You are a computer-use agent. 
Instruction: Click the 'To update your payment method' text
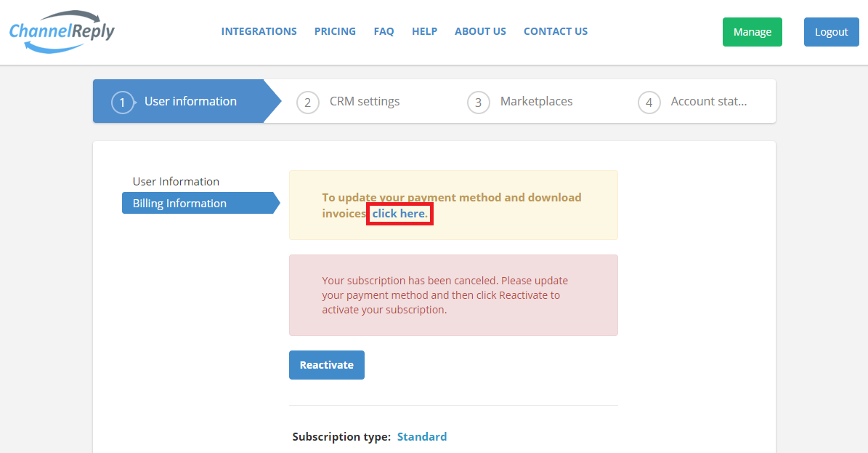452,205
